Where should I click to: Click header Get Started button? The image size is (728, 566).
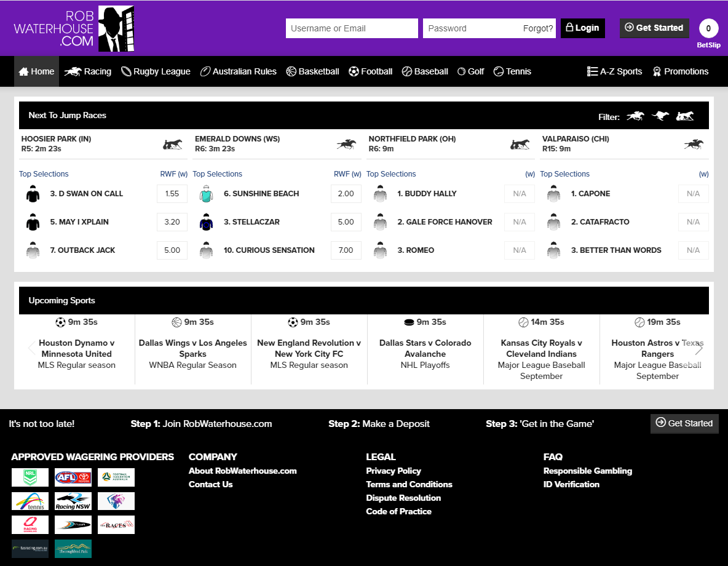[654, 28]
